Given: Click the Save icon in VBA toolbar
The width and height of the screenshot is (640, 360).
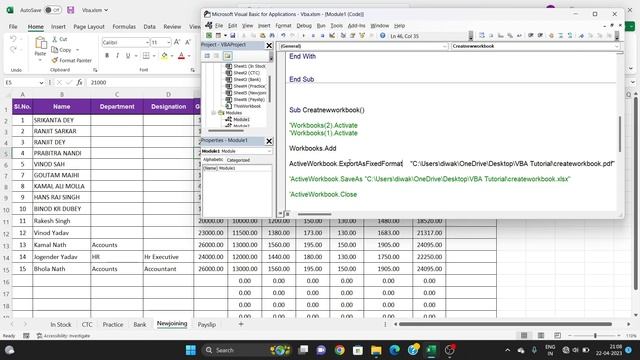Looking at the screenshot, I should click(x=233, y=36).
